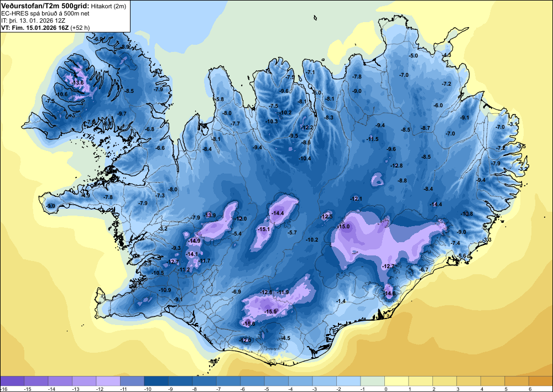Viewport: 553px width, 392px height.
Task: Click the -6.6 temperature value
Action: [160, 148]
